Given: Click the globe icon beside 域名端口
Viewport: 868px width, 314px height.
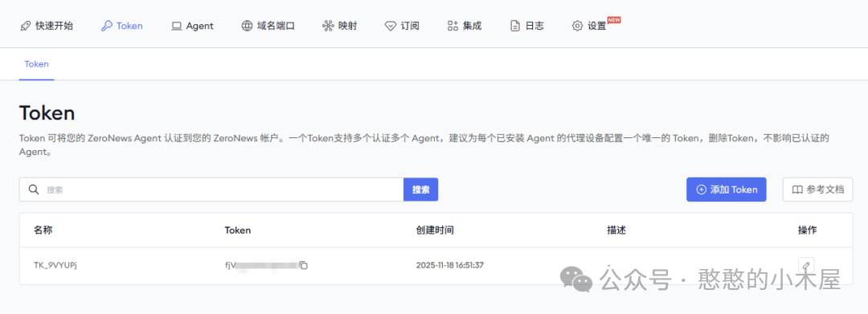Looking at the screenshot, I should pos(247,26).
